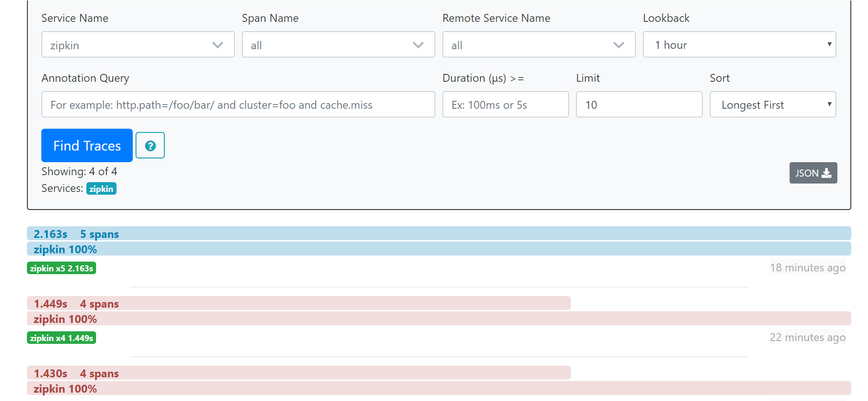This screenshot has height=401, width=868.
Task: Download traces with the JSON button
Action: 813,173
